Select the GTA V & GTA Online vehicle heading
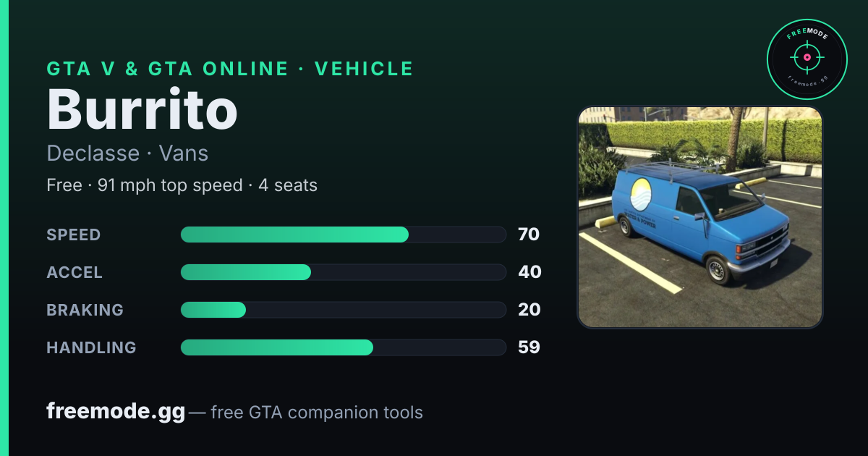Image resolution: width=868 pixels, height=456 pixels. 230,69
